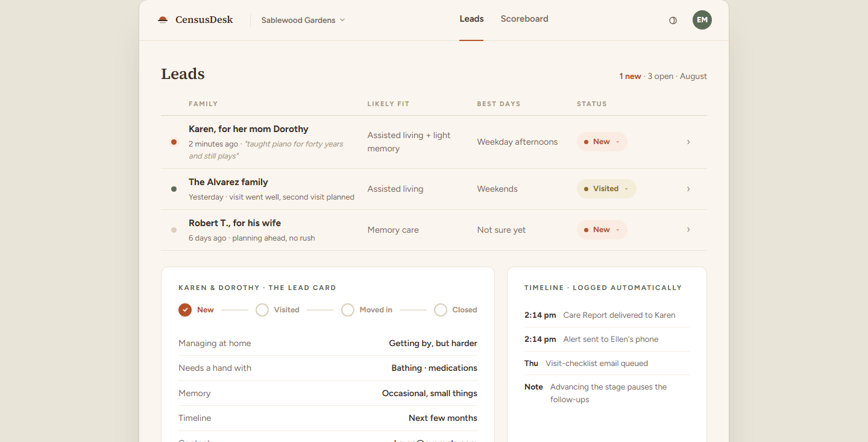This screenshot has width=868, height=442.
Task: Click the 'Weekends' best days cell
Action: point(497,189)
